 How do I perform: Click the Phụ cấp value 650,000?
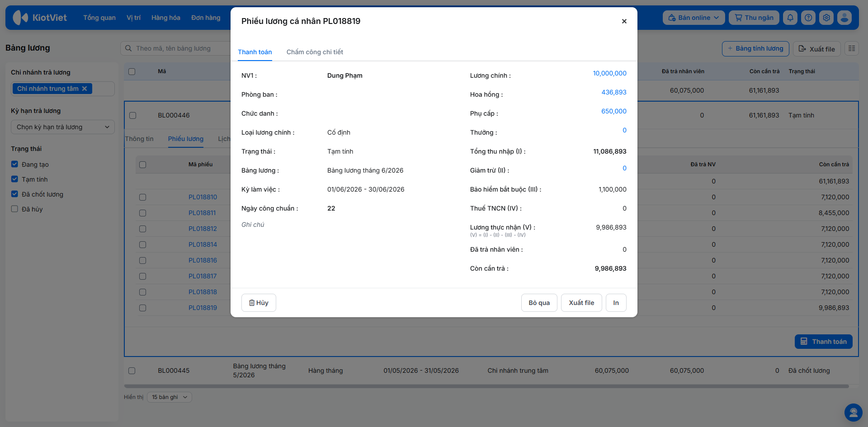(x=614, y=111)
